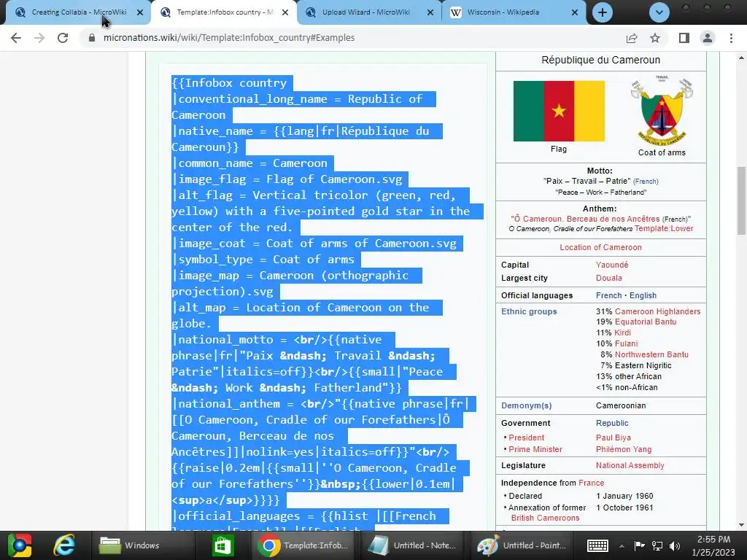This screenshot has height=560, width=747.
Task: Open the Douala largest city link
Action: click(608, 278)
